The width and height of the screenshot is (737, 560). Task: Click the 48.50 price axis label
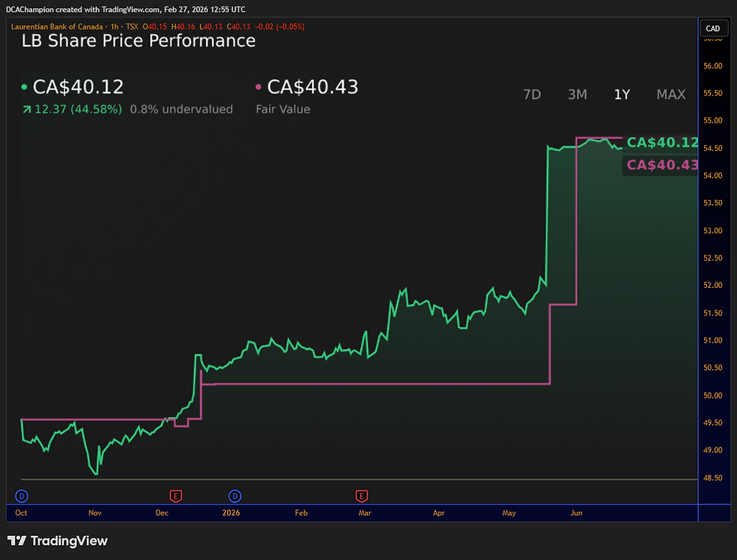[x=713, y=478]
